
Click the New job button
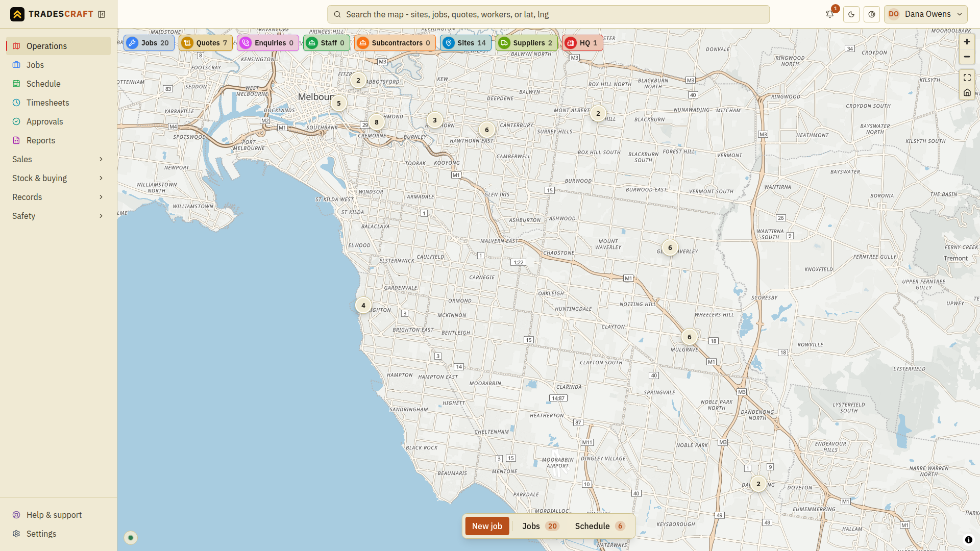[487, 526]
